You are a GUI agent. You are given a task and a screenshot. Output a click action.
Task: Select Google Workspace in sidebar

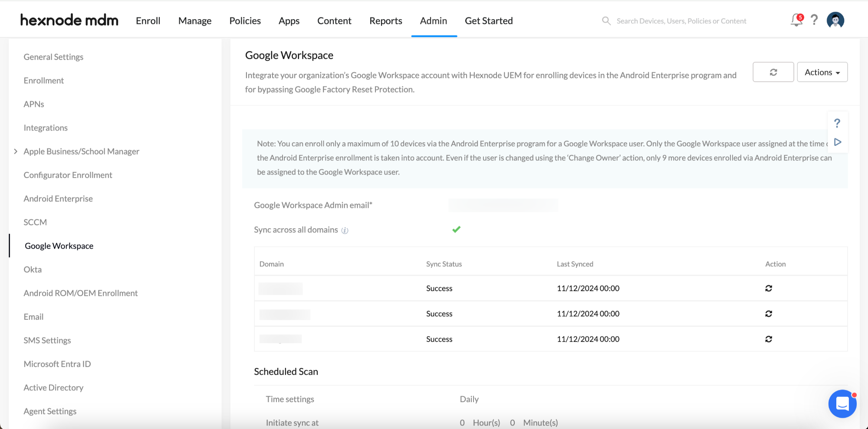(x=59, y=246)
